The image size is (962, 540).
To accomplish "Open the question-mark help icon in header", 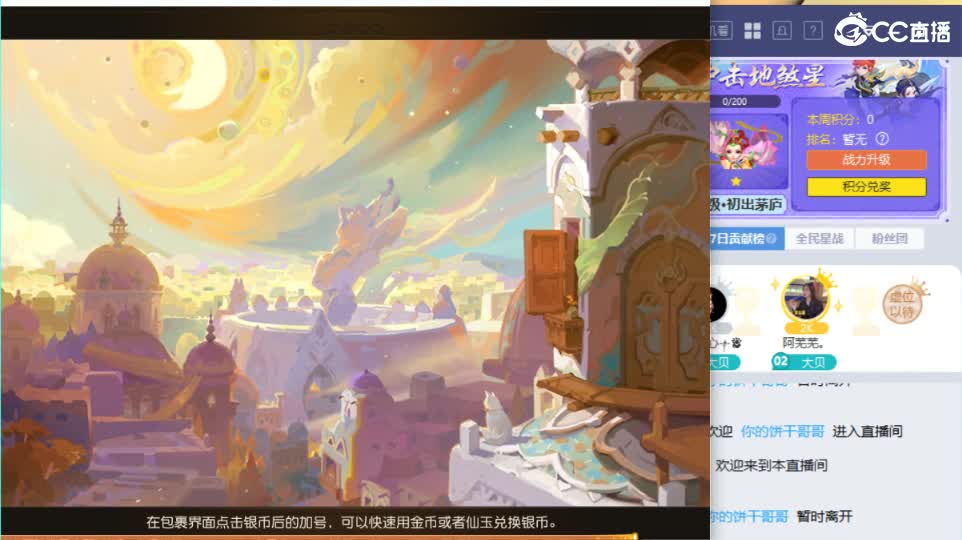I will click(x=813, y=31).
